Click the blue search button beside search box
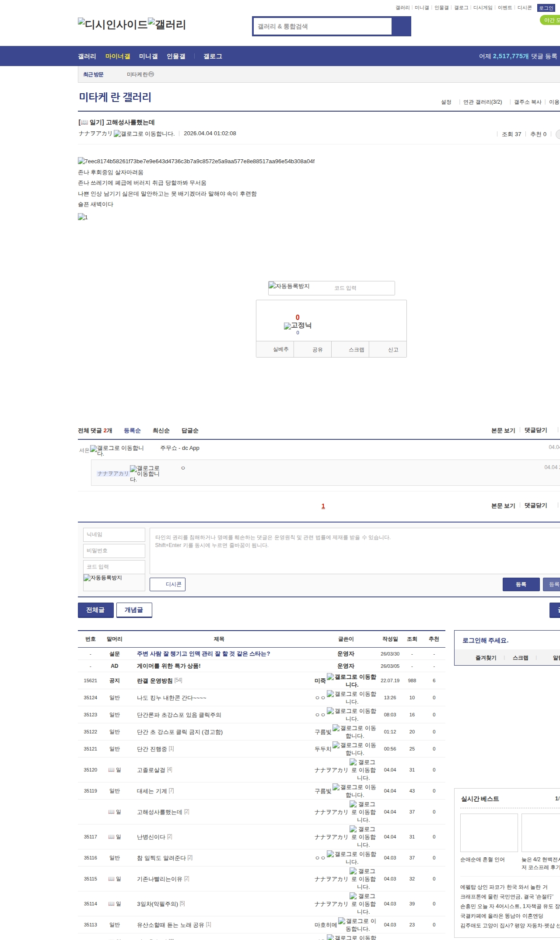The width and height of the screenshot is (560, 940). click(401, 26)
